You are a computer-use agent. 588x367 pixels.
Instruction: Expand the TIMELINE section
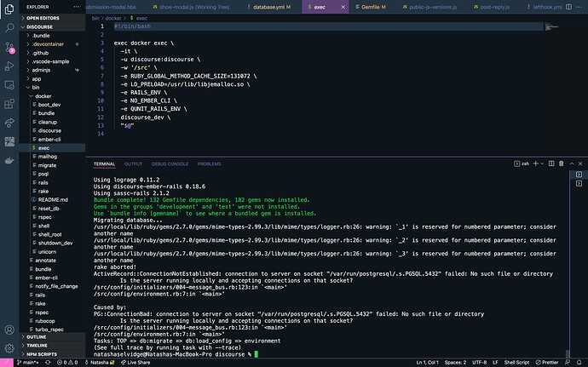point(53,346)
